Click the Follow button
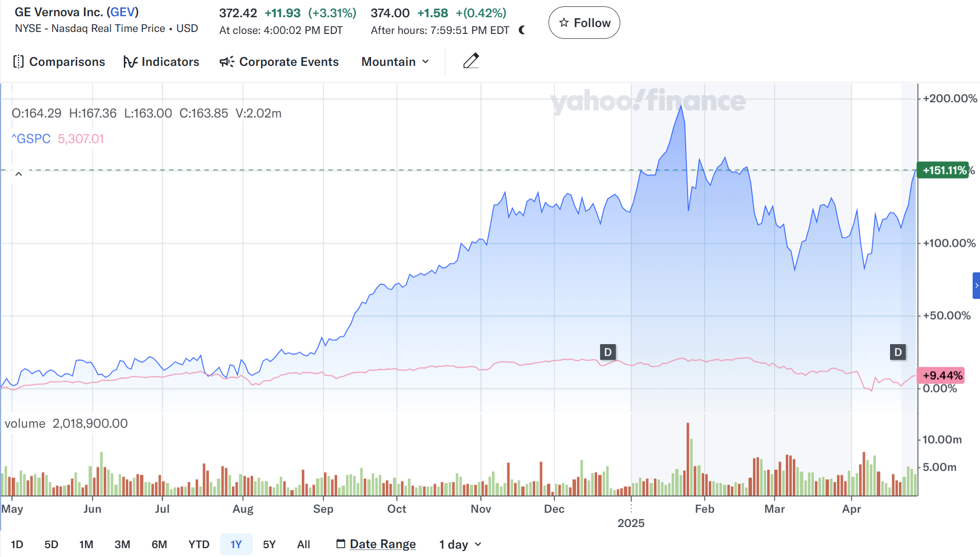This screenshot has width=980, height=557. click(584, 23)
